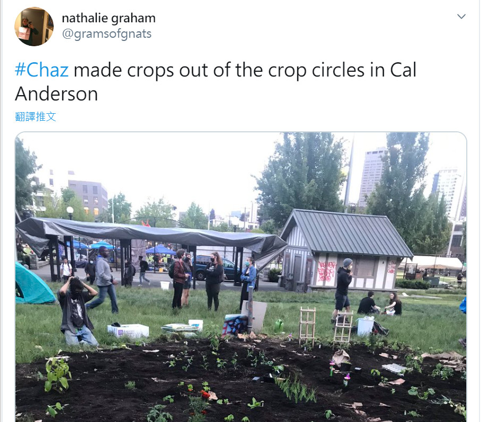This screenshot has width=504, height=422.
Task: Click the tweet text about crop circles
Action: point(216,82)
